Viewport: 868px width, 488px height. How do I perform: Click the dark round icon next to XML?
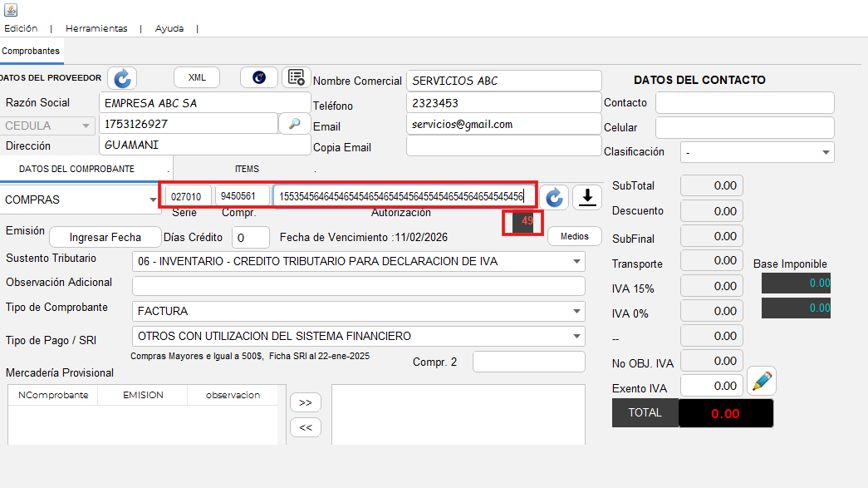(x=259, y=77)
